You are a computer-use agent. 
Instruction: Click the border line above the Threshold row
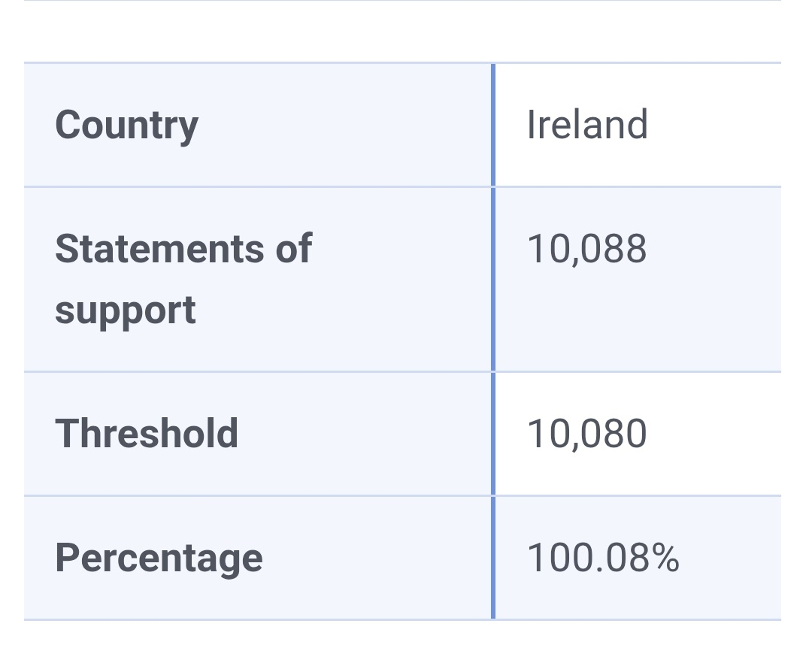click(256, 371)
